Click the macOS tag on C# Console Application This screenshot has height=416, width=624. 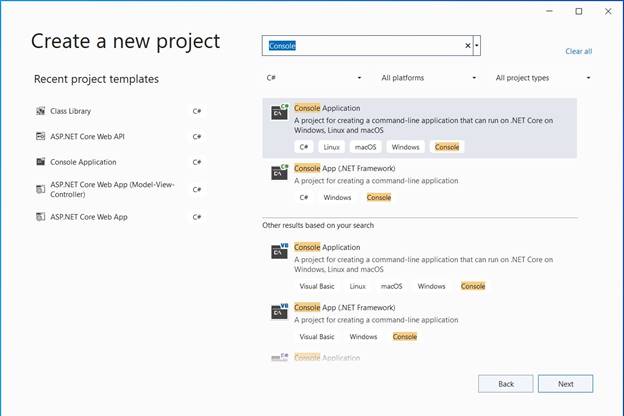tap(365, 147)
